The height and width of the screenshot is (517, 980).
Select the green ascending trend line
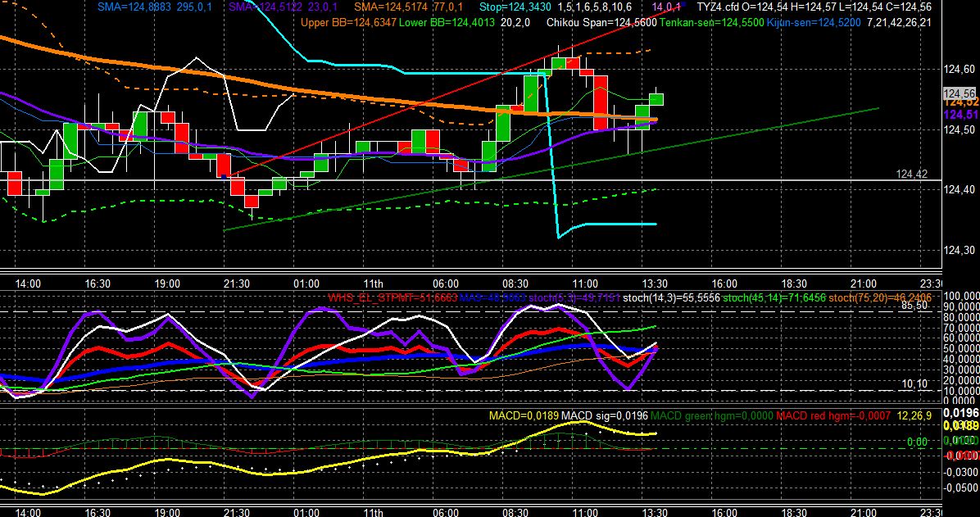pyautogui.click(x=550, y=169)
